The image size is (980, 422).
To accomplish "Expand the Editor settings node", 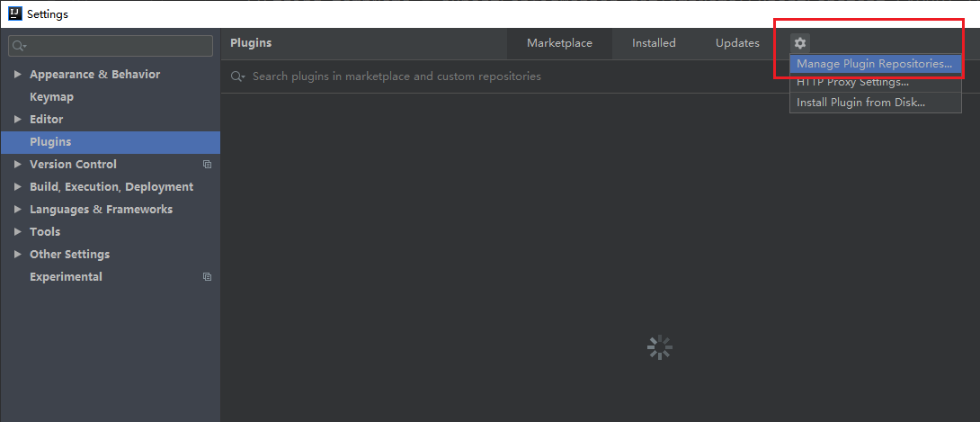I will point(18,120).
